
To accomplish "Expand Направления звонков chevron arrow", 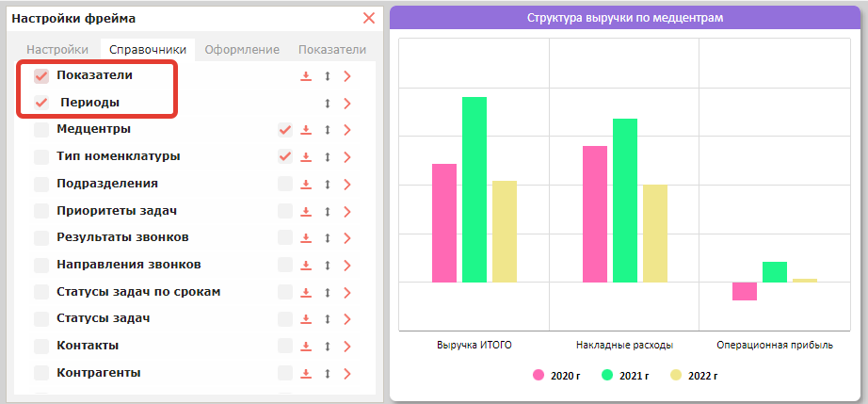I will (347, 265).
